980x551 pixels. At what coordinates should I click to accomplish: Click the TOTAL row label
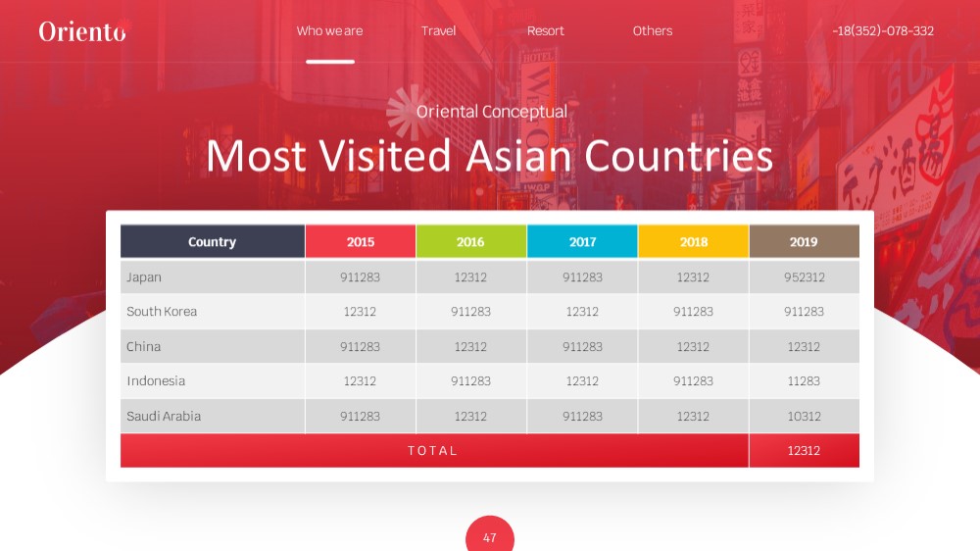433,450
